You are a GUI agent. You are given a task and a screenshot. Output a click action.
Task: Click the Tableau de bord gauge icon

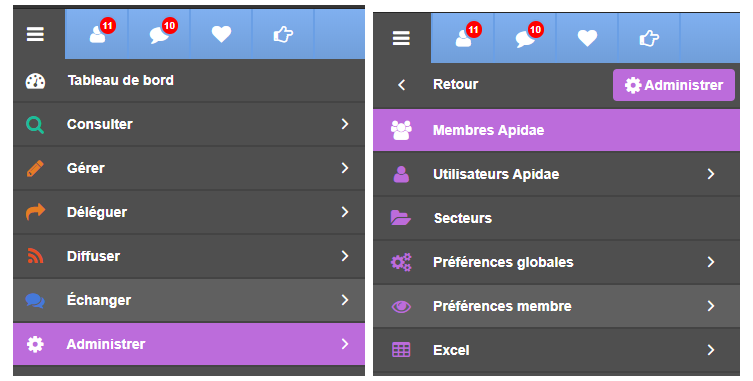35,81
